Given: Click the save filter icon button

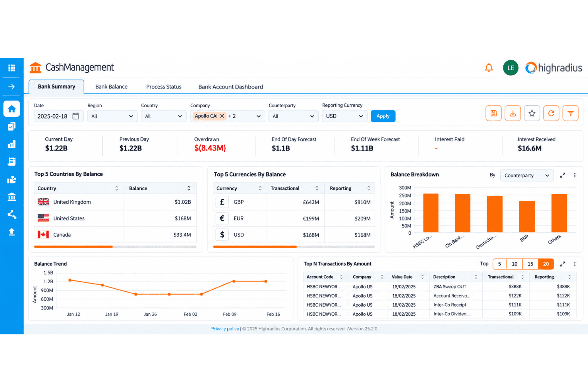Looking at the screenshot, I should tap(493, 113).
